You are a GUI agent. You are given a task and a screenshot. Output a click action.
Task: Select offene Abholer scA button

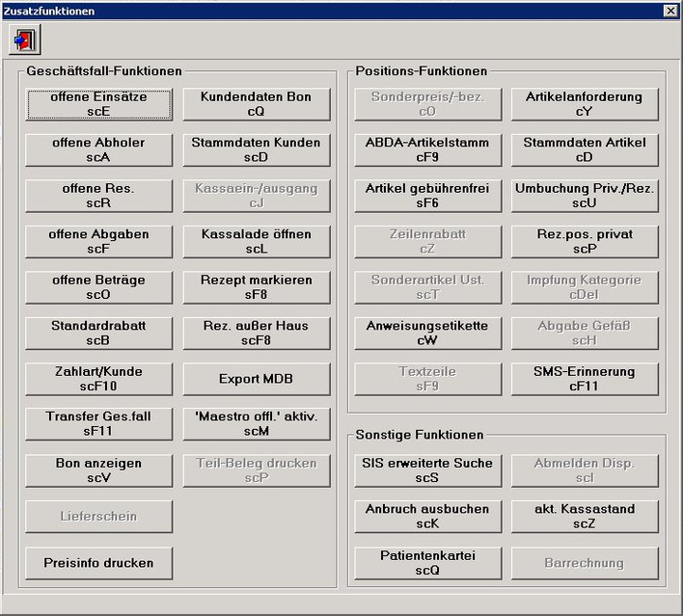98,149
